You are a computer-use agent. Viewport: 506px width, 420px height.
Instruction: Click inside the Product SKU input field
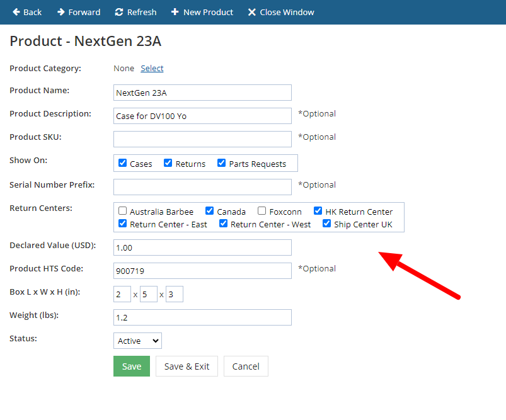click(x=202, y=139)
